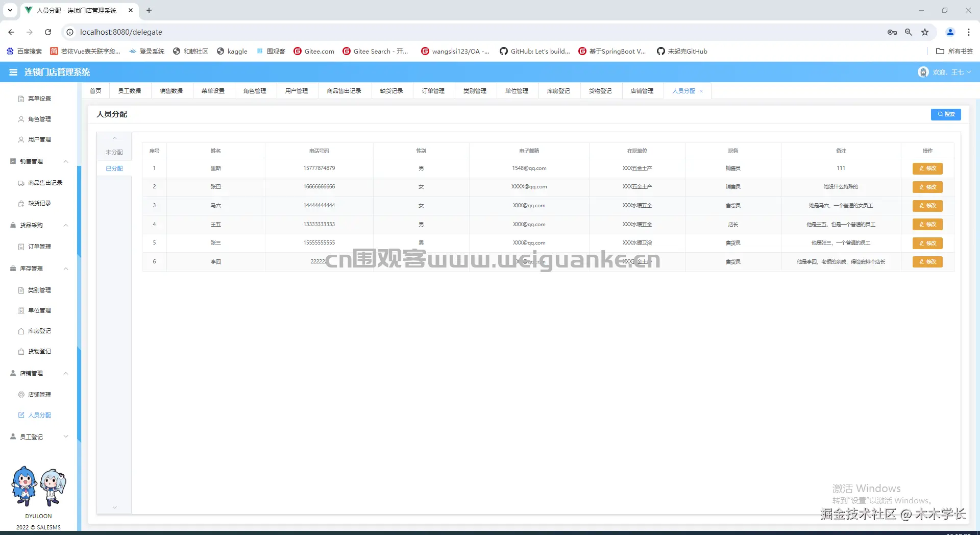
Task: Open 订单管理 in the sidebar
Action: (39, 247)
